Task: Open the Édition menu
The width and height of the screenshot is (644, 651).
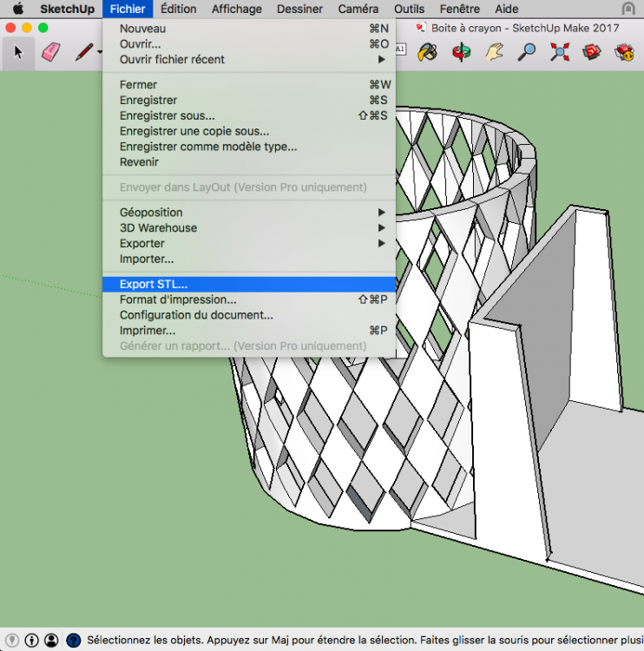Action: 179,9
